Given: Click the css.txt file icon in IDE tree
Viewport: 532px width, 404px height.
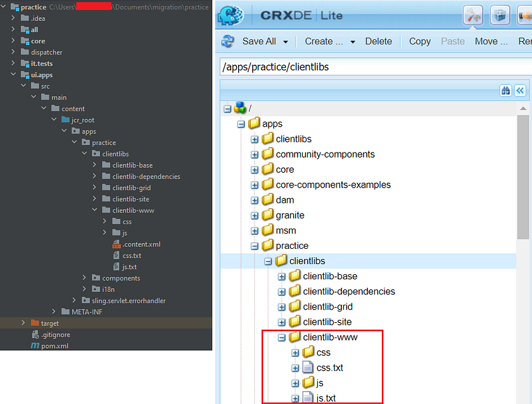Looking at the screenshot, I should click(x=117, y=255).
